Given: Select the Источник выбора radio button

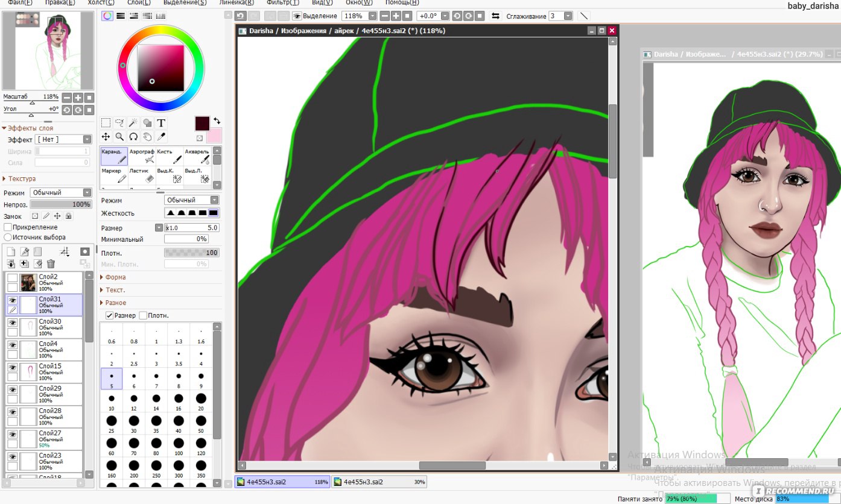Looking at the screenshot, I should click(x=8, y=238).
